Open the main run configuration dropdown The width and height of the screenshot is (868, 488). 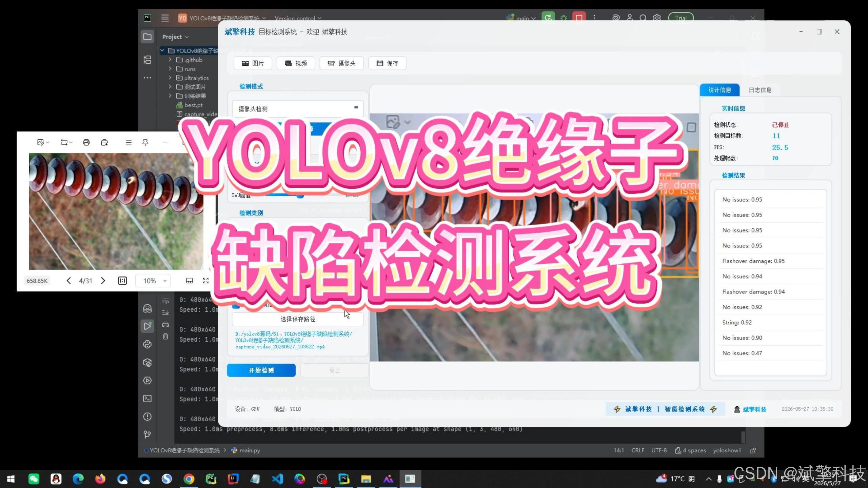[521, 18]
